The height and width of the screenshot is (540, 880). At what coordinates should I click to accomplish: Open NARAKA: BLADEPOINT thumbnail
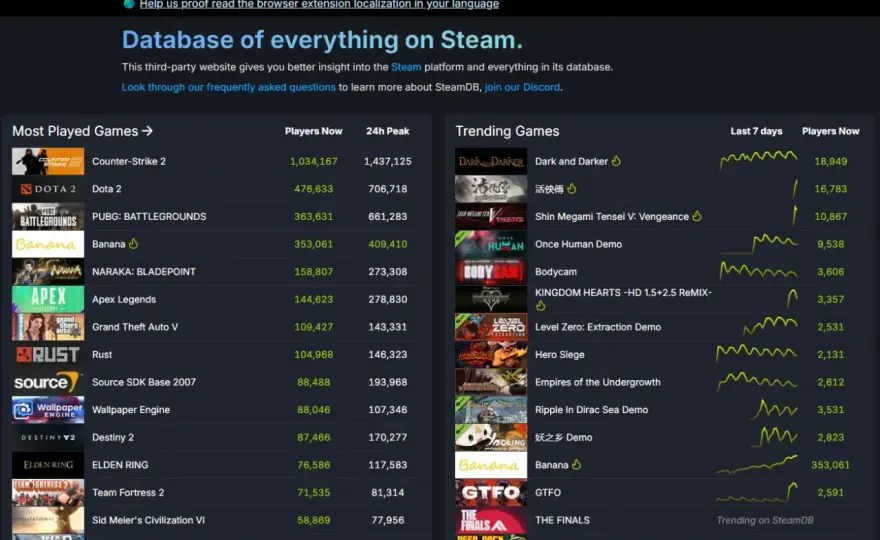point(48,272)
